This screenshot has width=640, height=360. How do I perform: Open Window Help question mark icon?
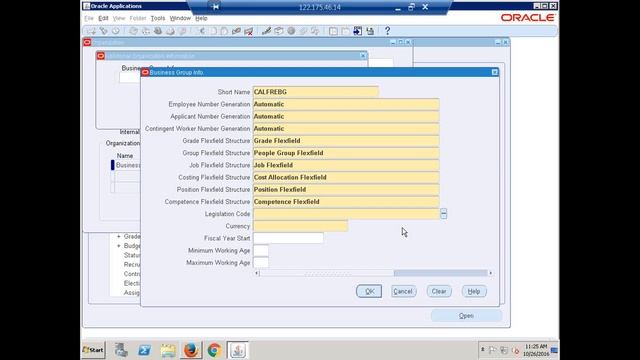pyautogui.click(x=387, y=31)
